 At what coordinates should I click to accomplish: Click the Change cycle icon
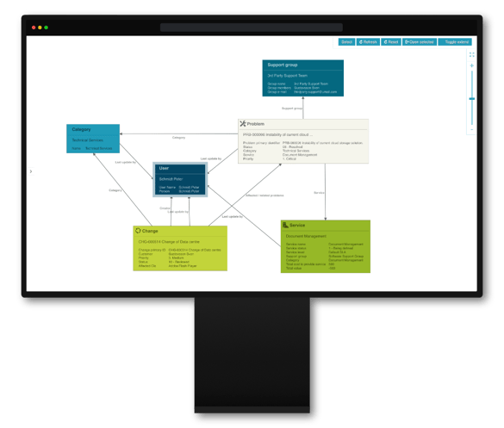138,231
